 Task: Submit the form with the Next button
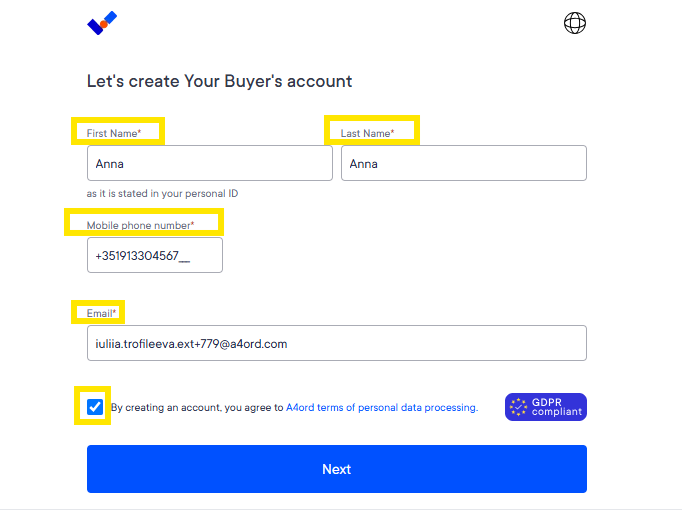pyautogui.click(x=337, y=469)
